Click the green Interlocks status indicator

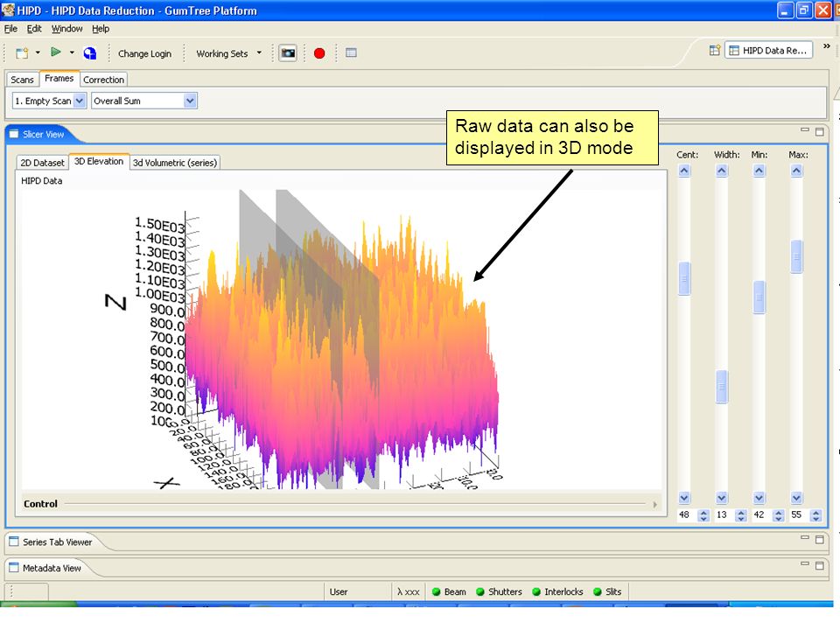536,592
